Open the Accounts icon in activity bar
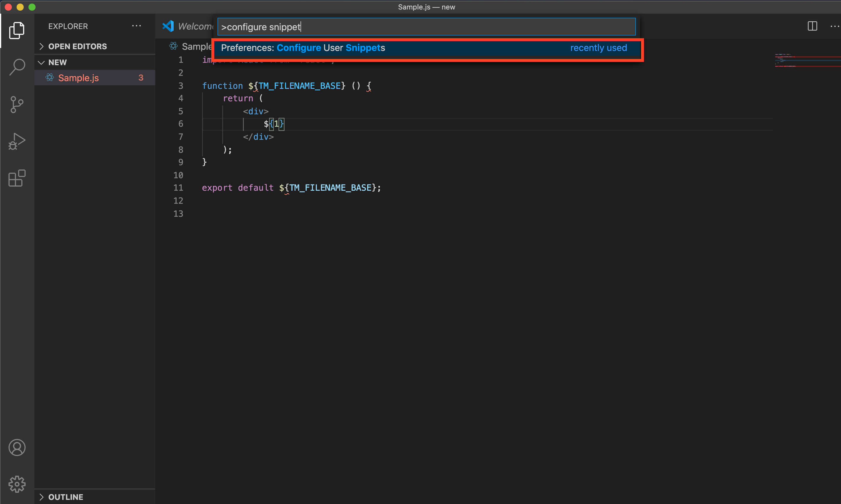Screen dimensions: 841x504 point(17,447)
